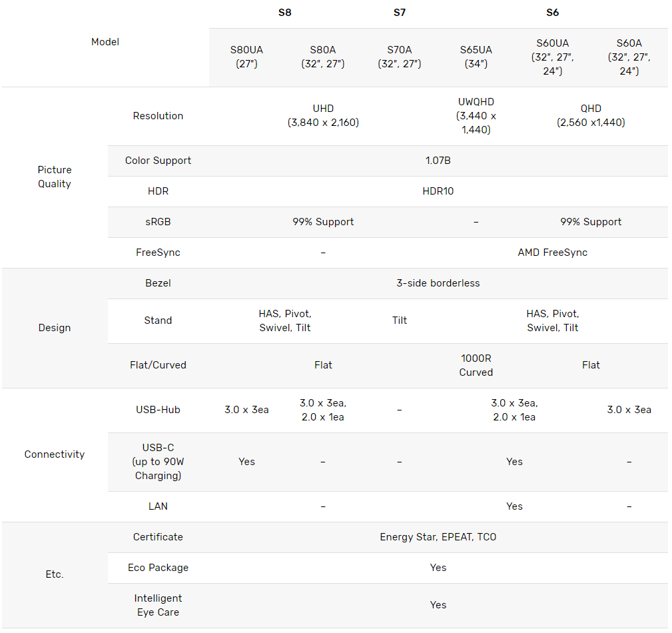Select the S6 series column header
Screen dimensions: 672x633
(552, 13)
